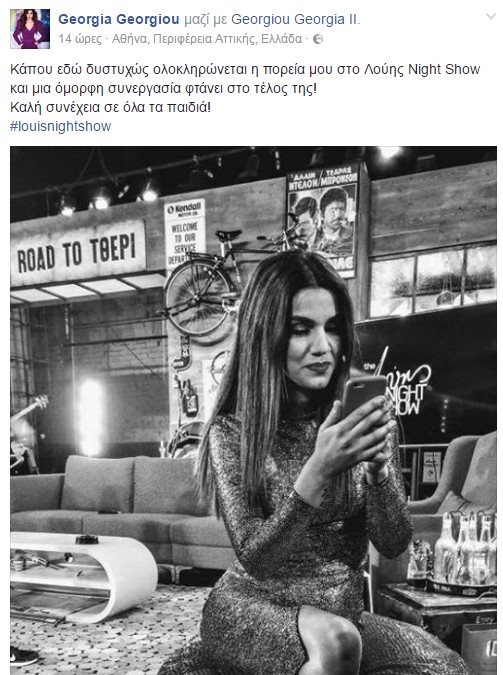The image size is (503, 675).
Task: Click the bright multi-pane window in the photo
Action: point(433,280)
